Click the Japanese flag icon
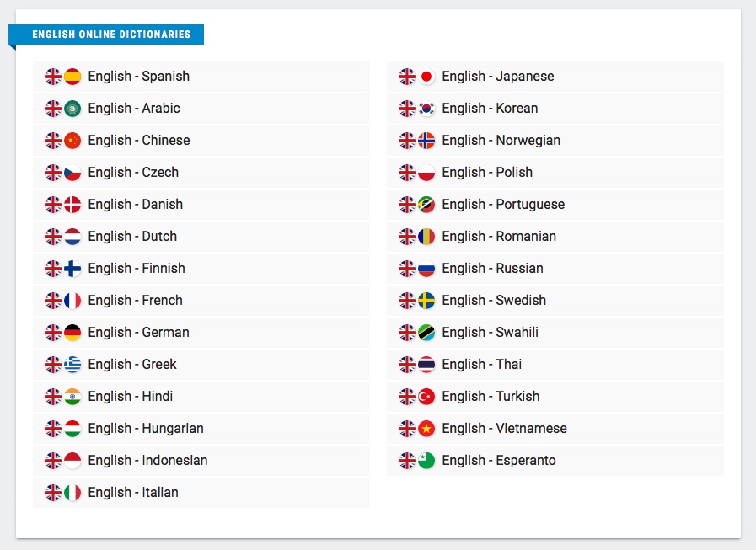Image resolution: width=756 pixels, height=550 pixels. (x=426, y=77)
